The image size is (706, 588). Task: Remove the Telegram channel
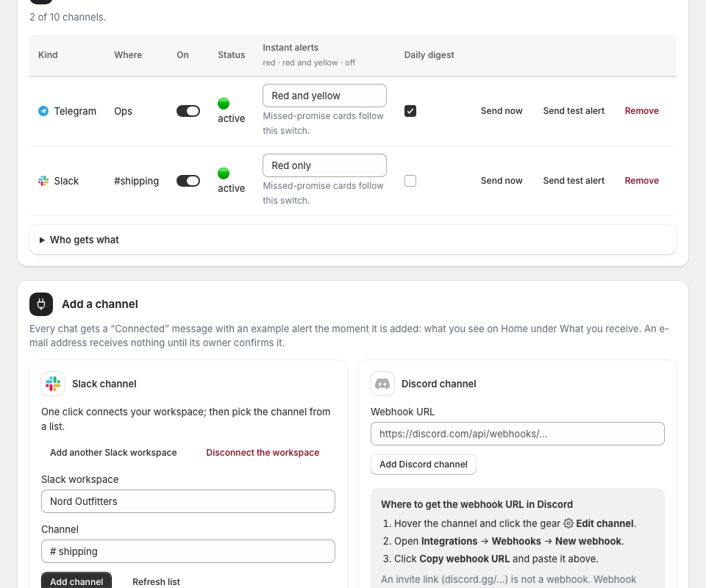coord(641,111)
